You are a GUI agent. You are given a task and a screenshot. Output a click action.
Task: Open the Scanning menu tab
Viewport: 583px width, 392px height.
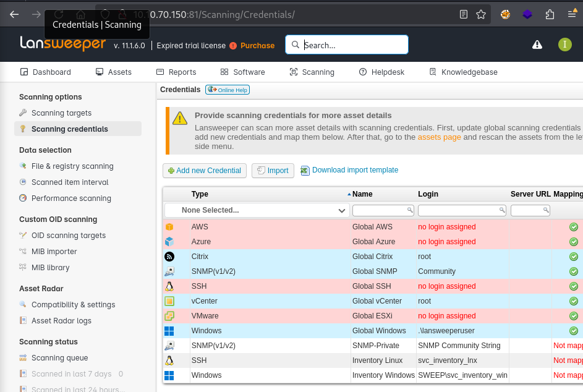point(312,72)
